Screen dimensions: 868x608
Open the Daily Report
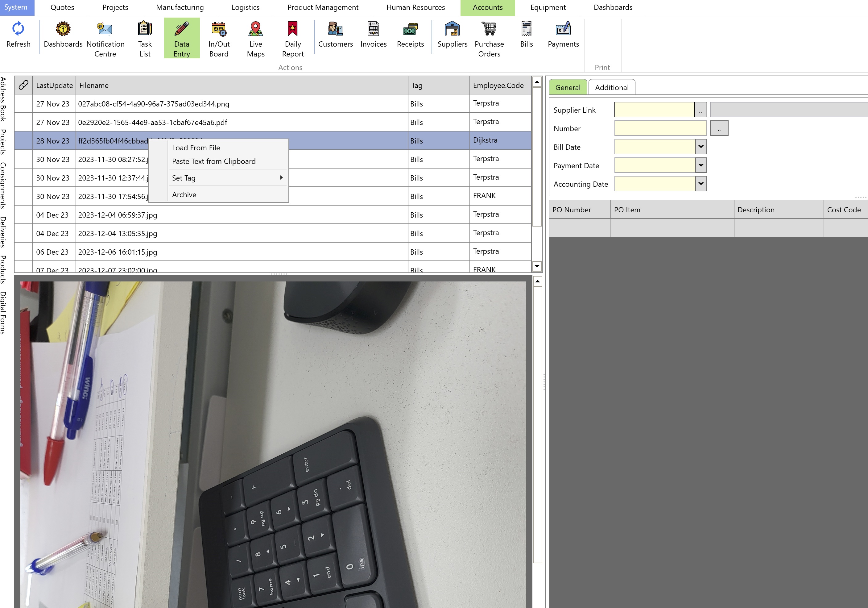pos(293,39)
